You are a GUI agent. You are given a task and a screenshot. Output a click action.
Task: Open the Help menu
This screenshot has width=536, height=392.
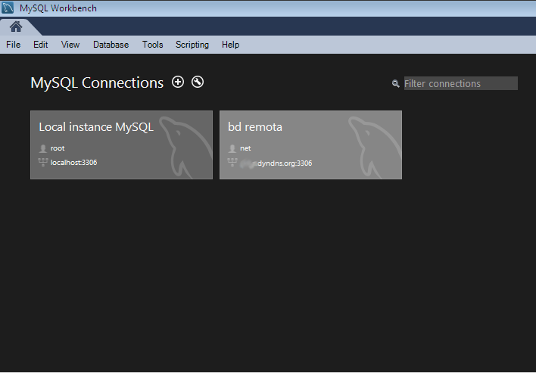click(x=230, y=45)
